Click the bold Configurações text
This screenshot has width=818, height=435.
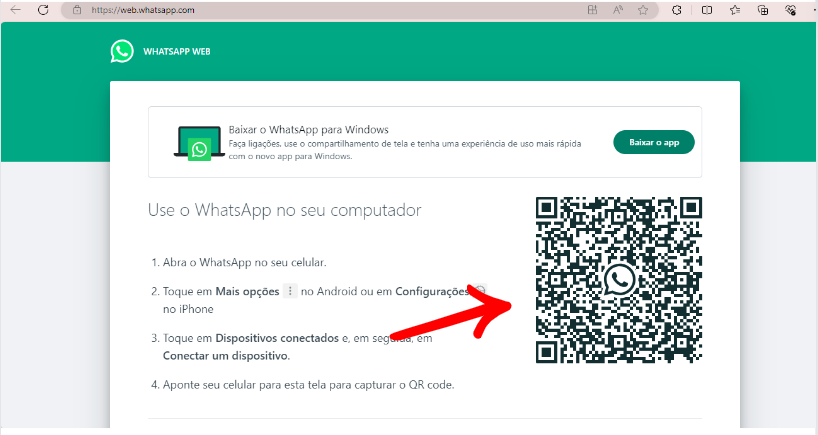[x=432, y=292]
